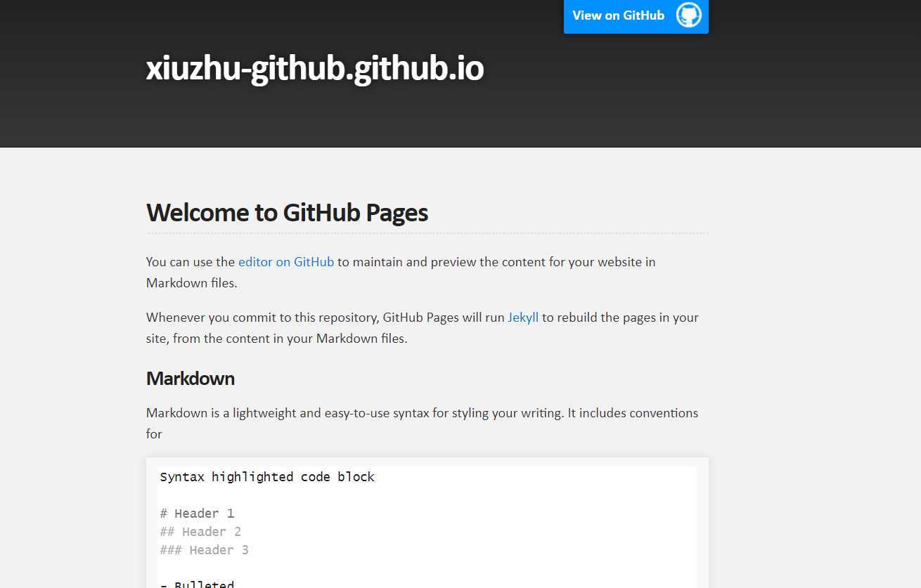
Task: Open the View on GitHub button
Action: pyautogui.click(x=636, y=15)
